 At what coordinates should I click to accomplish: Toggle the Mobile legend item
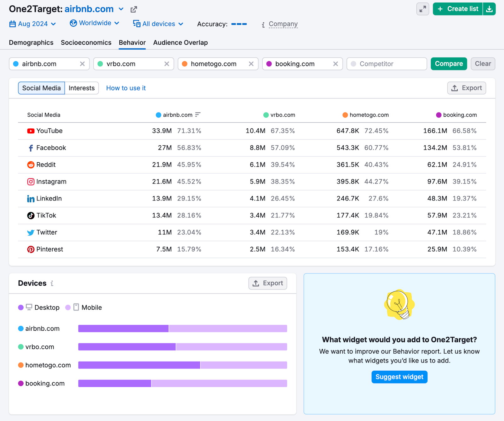click(83, 307)
